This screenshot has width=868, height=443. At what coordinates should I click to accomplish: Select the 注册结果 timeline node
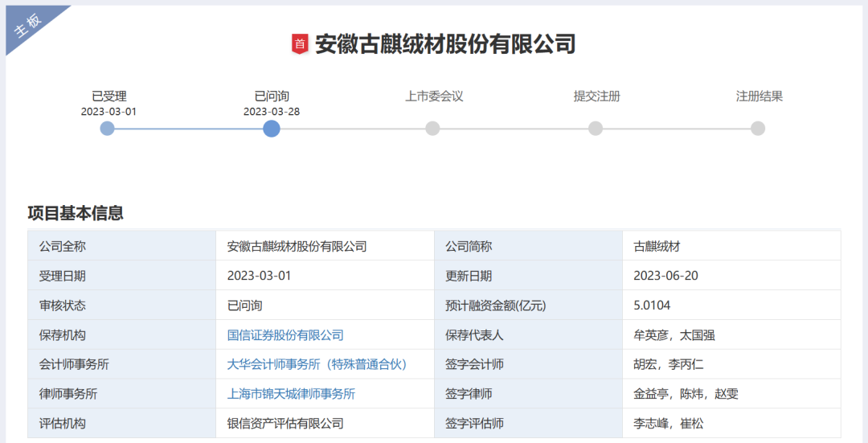(x=758, y=129)
